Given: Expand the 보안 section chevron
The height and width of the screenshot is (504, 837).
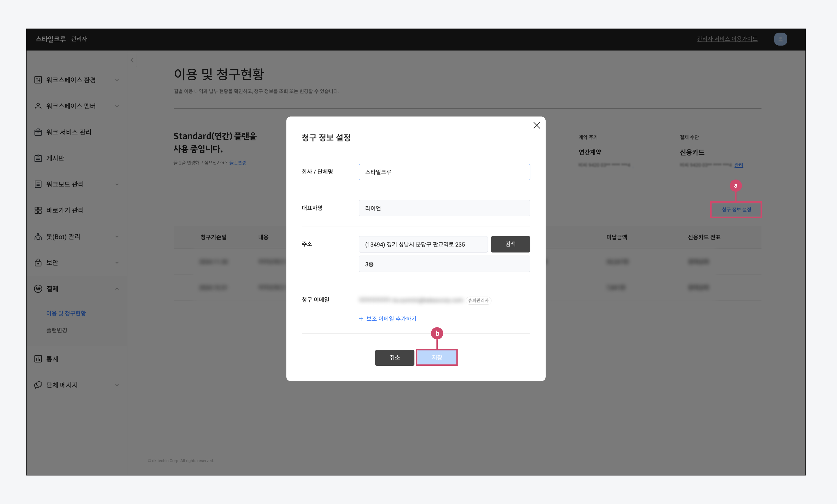Looking at the screenshot, I should pos(117,263).
